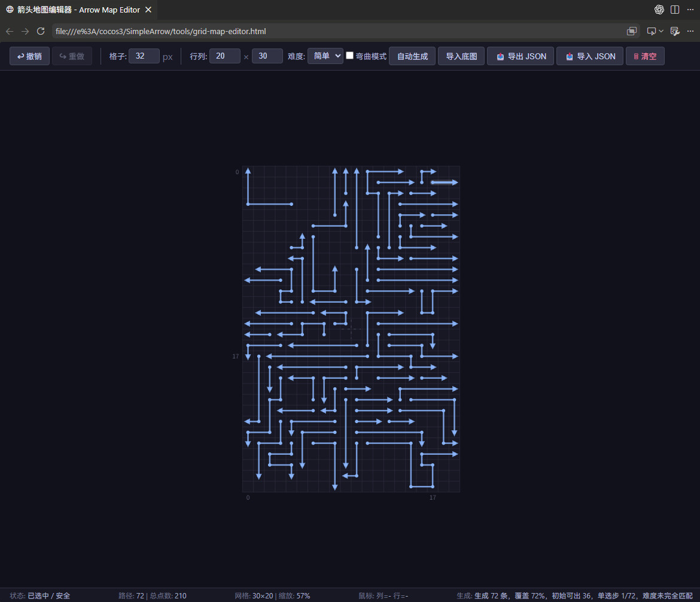Close the Arrow Map Editor tab
This screenshot has width=700, height=602.
148,10
